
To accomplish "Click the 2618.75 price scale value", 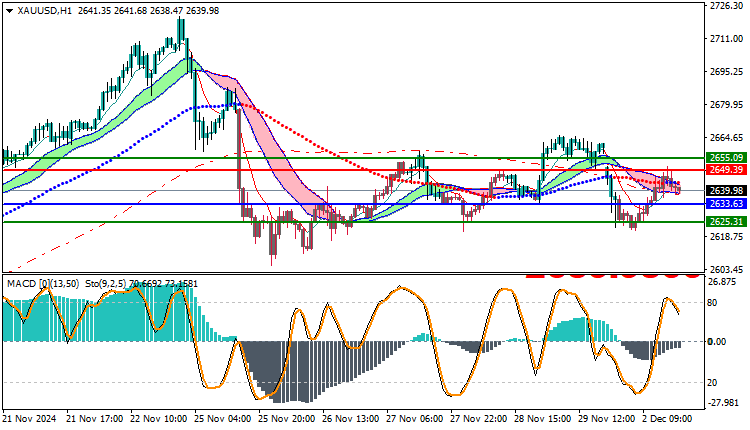I will [726, 237].
